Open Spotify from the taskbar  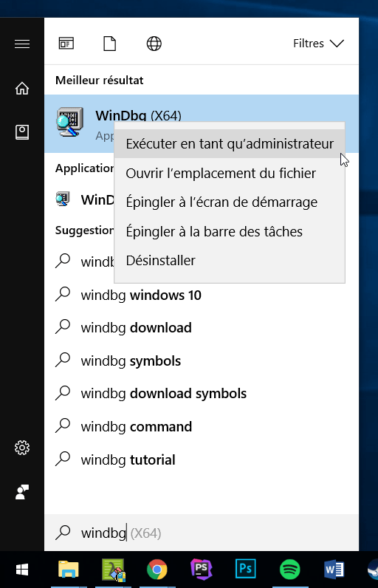[289, 570]
